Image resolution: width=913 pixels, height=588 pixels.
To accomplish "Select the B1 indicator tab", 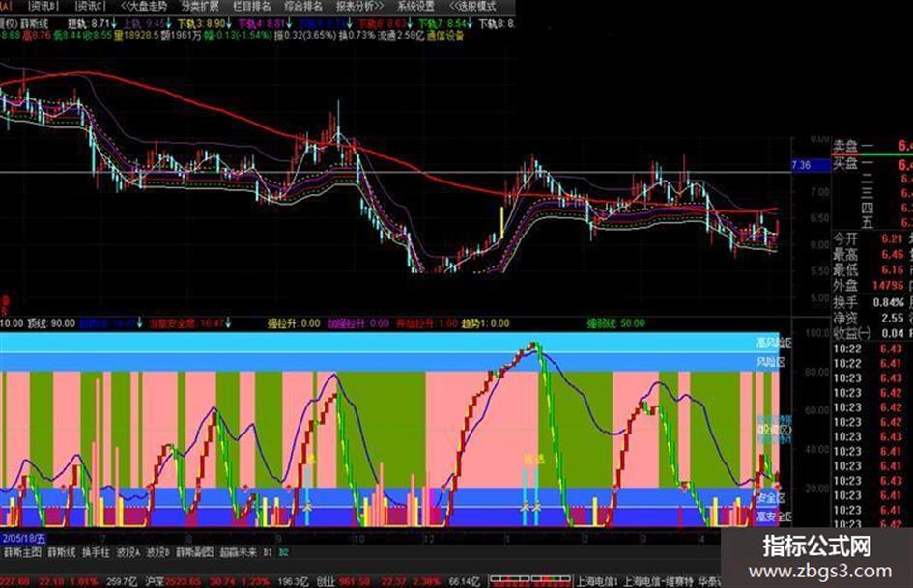I will (268, 552).
